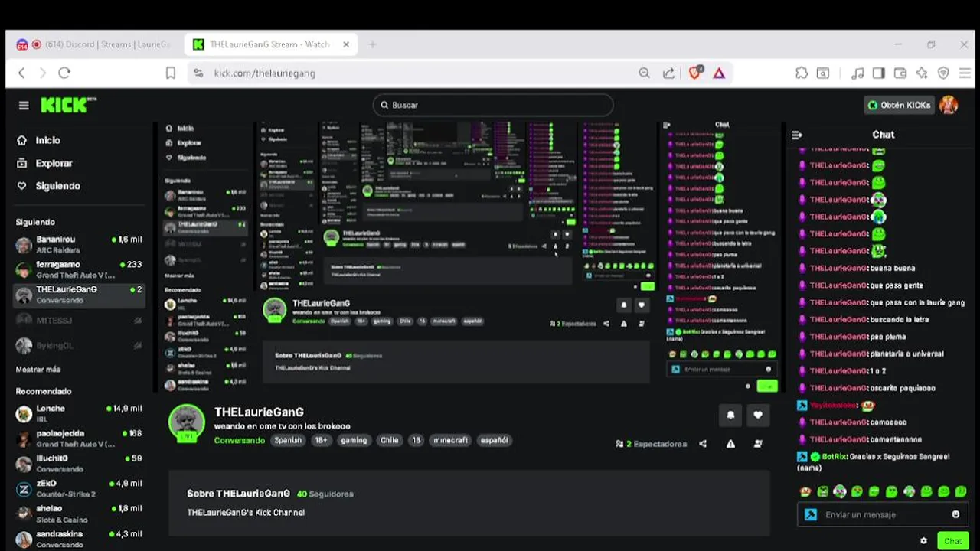Viewport: 980px width, 551px height.
Task: Open the Brave Wallet icon
Action: 900,73
